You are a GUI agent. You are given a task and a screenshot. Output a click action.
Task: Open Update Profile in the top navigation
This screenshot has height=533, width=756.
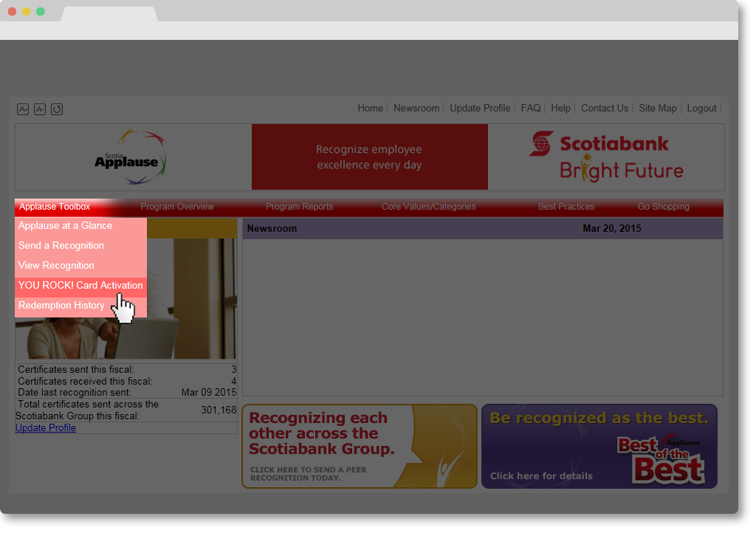[x=480, y=108]
